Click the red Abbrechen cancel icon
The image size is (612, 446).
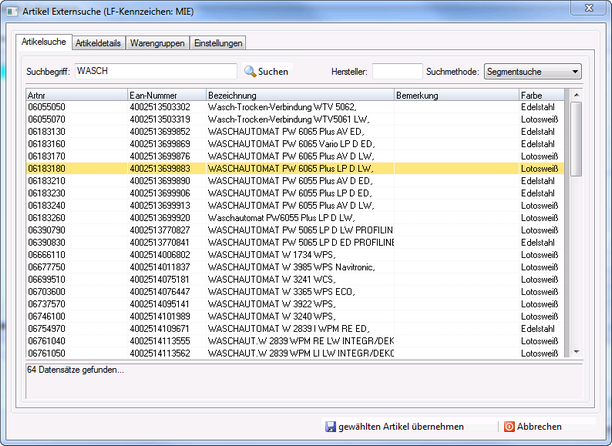pyautogui.click(x=508, y=426)
